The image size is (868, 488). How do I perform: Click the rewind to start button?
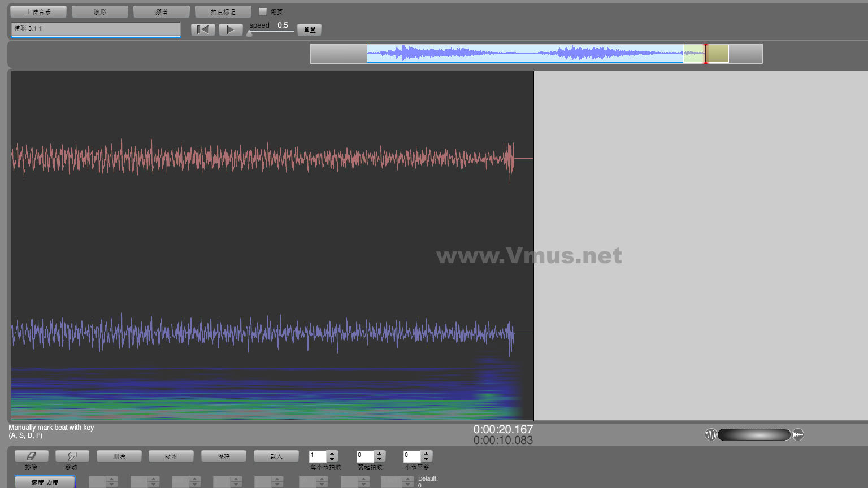203,29
